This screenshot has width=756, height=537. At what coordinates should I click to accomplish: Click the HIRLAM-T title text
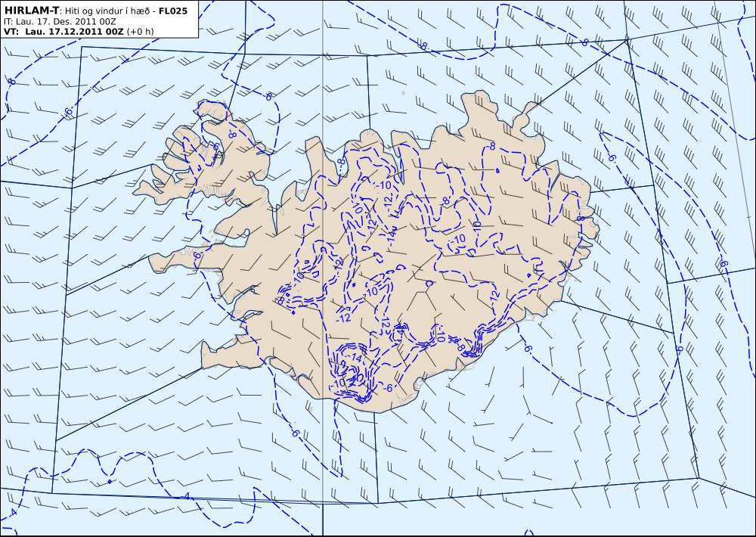point(31,11)
